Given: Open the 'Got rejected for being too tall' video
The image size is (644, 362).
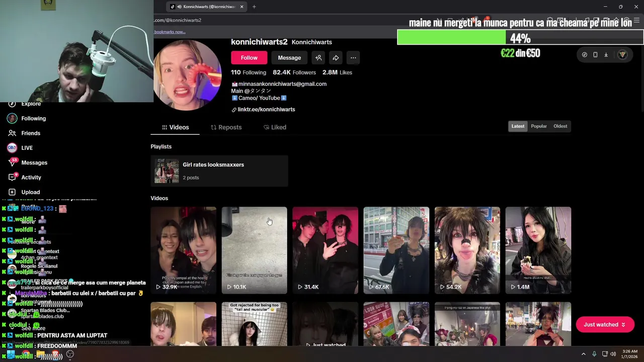Looking at the screenshot, I should pyautogui.click(x=255, y=324).
